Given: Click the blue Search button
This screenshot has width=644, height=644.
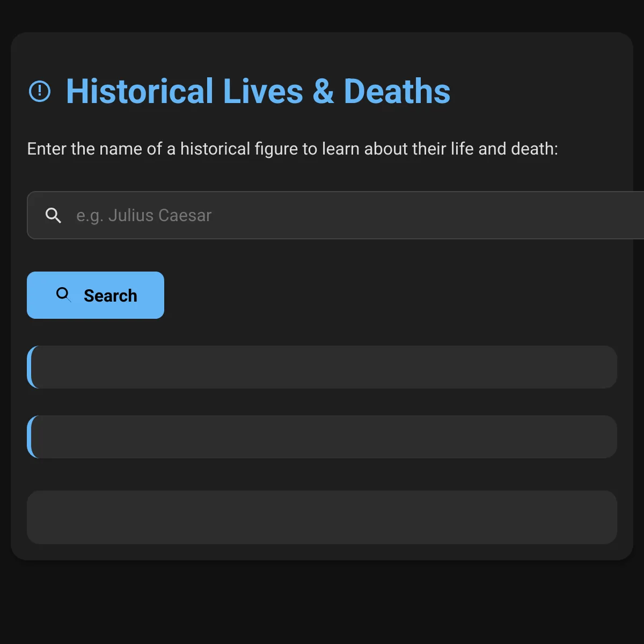Looking at the screenshot, I should 96,295.
